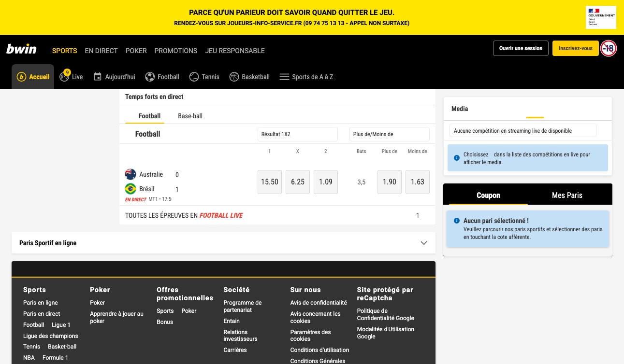
Task: Select the Football tab in highlights
Action: 149,116
